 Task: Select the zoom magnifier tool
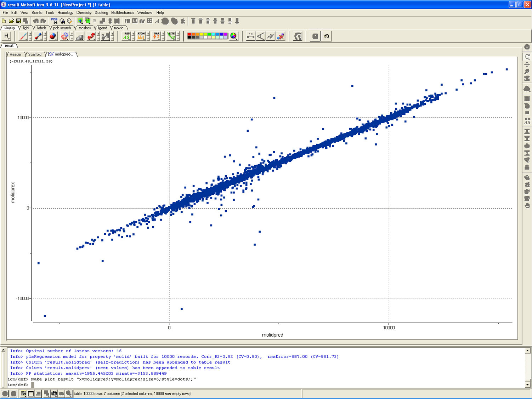click(527, 71)
